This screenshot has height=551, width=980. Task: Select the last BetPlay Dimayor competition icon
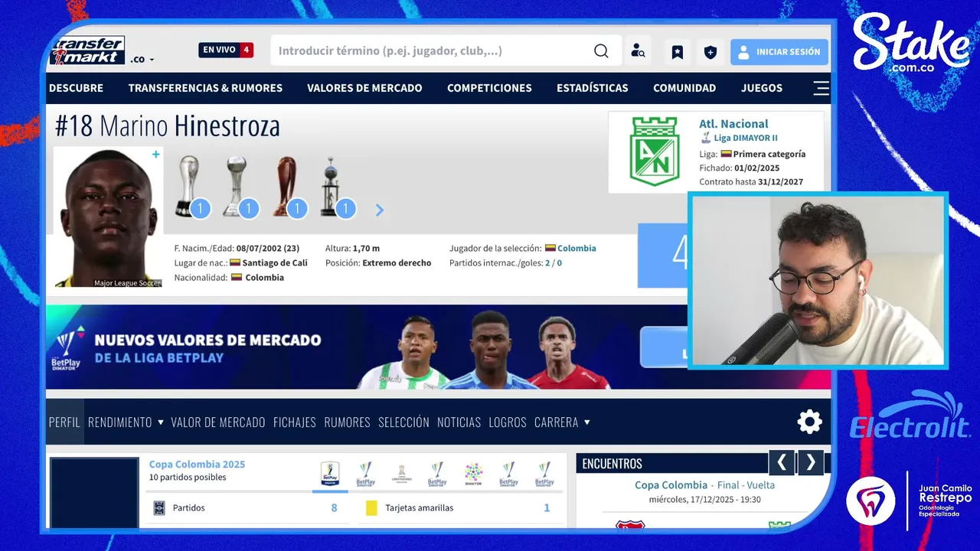tap(544, 474)
